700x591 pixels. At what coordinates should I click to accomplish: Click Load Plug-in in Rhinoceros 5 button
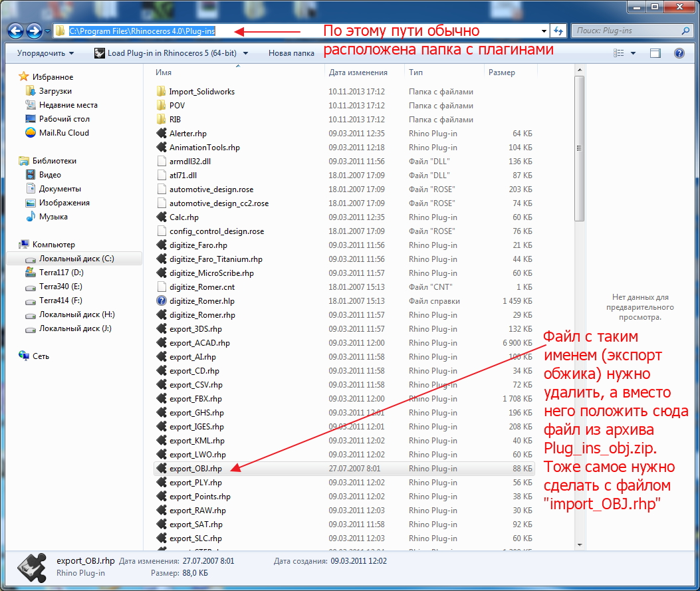pyautogui.click(x=166, y=53)
